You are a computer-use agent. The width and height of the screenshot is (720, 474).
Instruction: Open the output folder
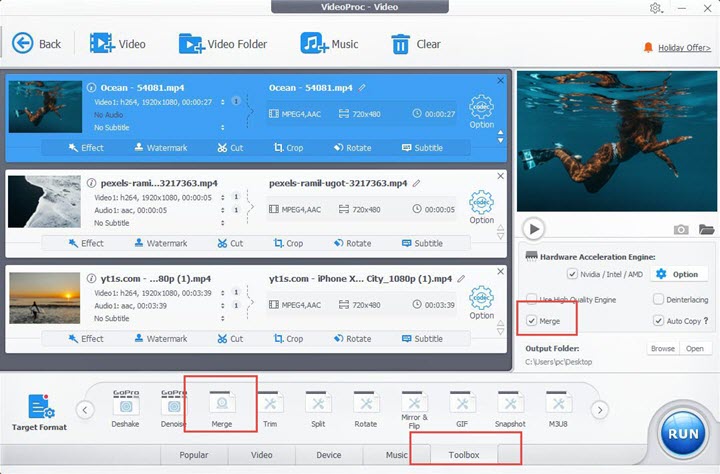[695, 349]
